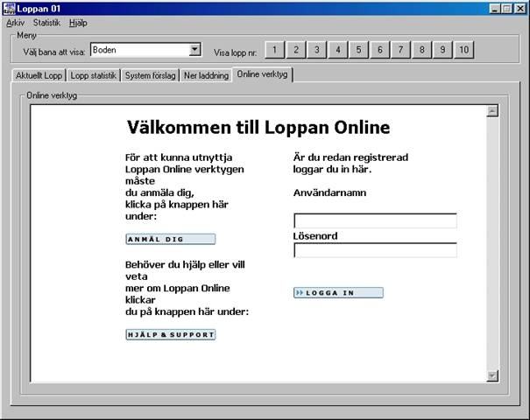
Task: Show race number 7
Action: (400, 50)
